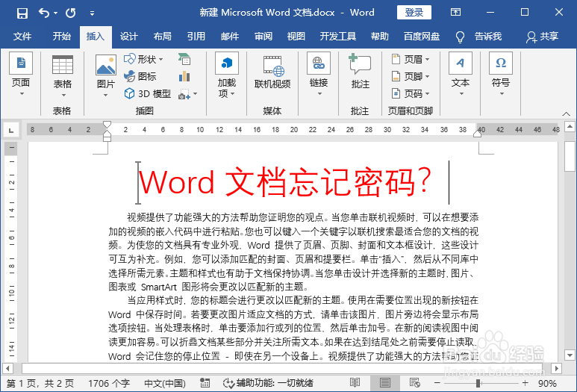Click the 中文(中国) language indicator

(165, 384)
